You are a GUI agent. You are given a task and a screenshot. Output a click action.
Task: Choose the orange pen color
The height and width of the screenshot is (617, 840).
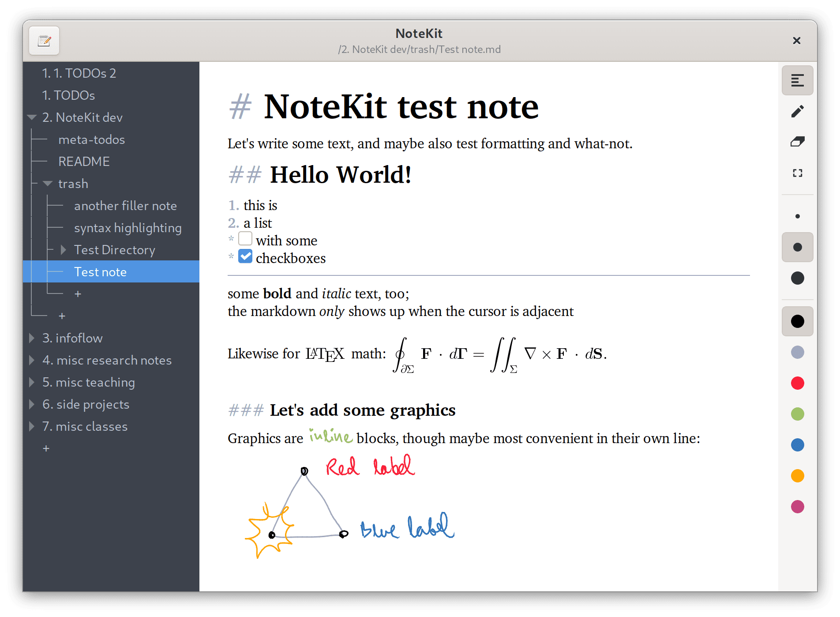pos(797,476)
